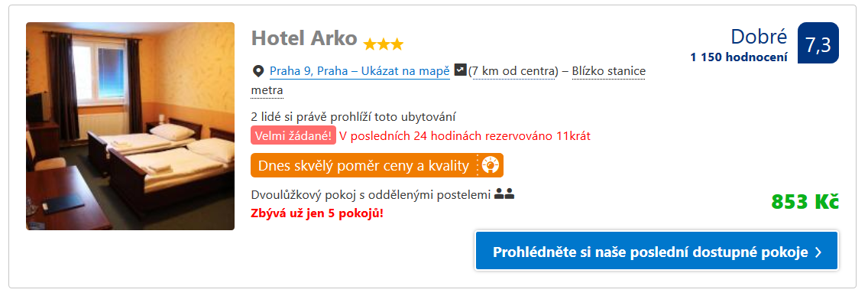
Task: Click Blízko stanice metra label
Action: [448, 80]
